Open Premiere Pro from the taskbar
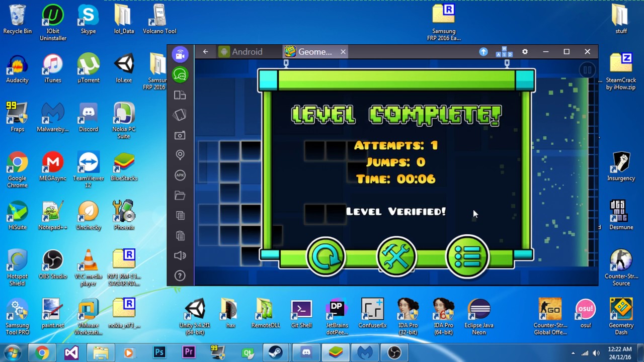644x362 pixels. click(189, 353)
